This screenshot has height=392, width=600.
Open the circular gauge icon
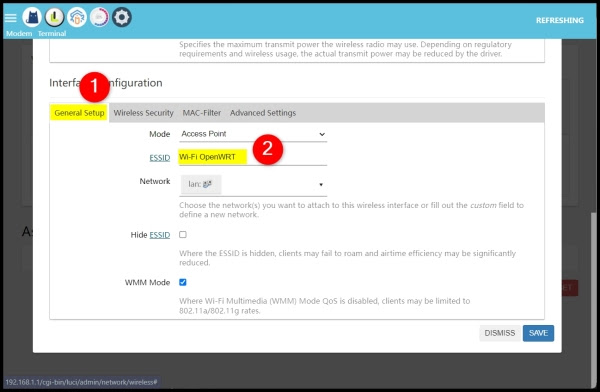coord(99,17)
